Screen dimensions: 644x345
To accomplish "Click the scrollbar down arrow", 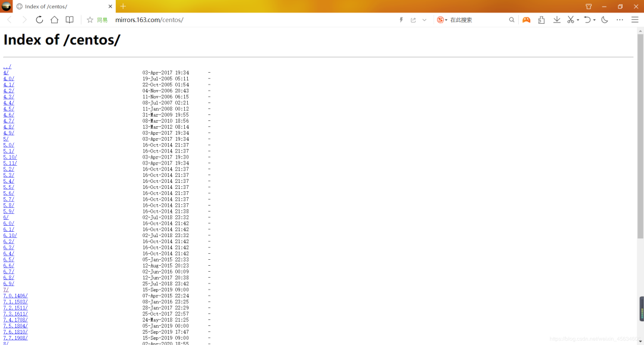I will (640, 341).
